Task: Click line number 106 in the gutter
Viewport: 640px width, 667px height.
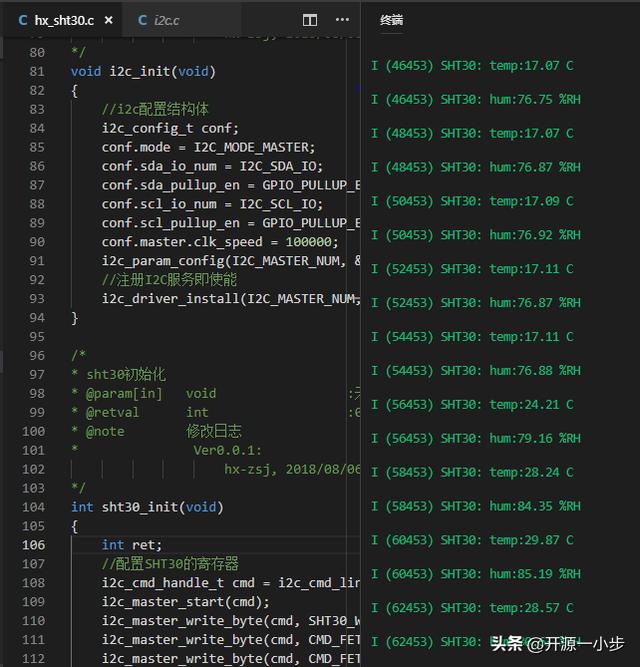Action: (x=33, y=545)
